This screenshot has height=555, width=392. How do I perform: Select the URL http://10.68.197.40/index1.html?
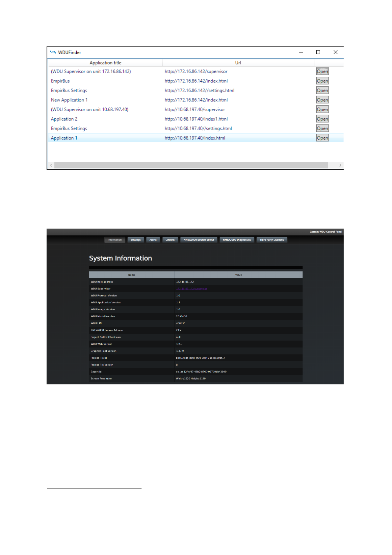coord(196,119)
